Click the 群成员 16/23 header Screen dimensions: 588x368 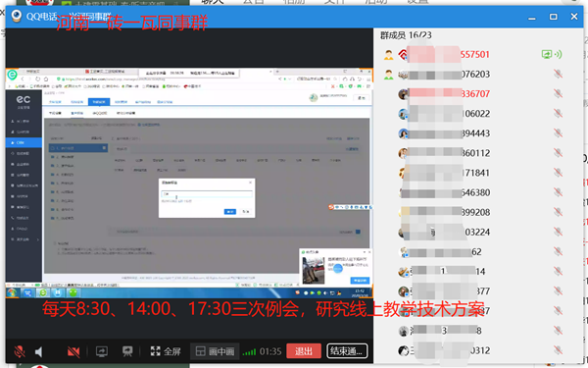[406, 35]
